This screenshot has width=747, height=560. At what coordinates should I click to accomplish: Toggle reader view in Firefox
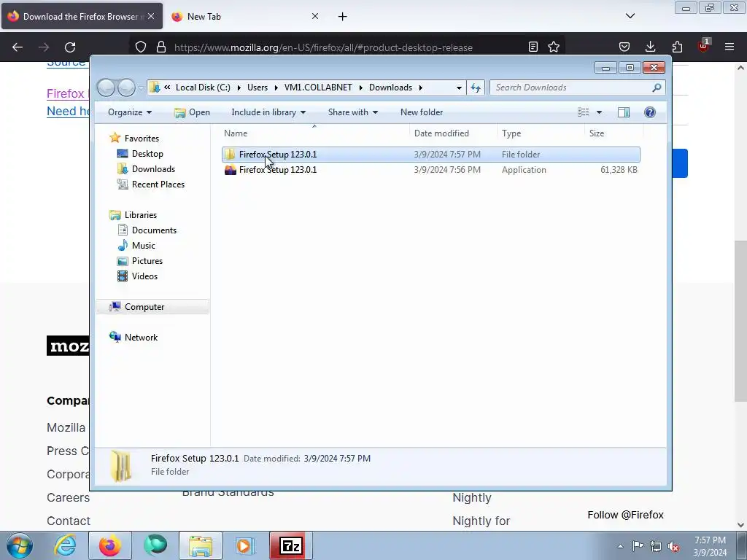coord(533,47)
